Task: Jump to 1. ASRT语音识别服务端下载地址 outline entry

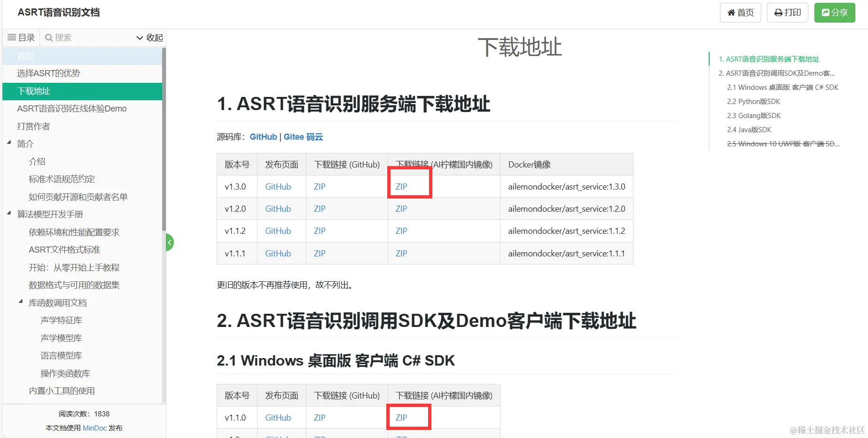Action: click(769, 59)
